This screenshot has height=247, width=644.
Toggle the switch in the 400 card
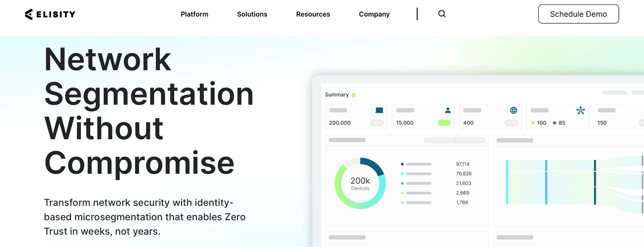point(511,123)
